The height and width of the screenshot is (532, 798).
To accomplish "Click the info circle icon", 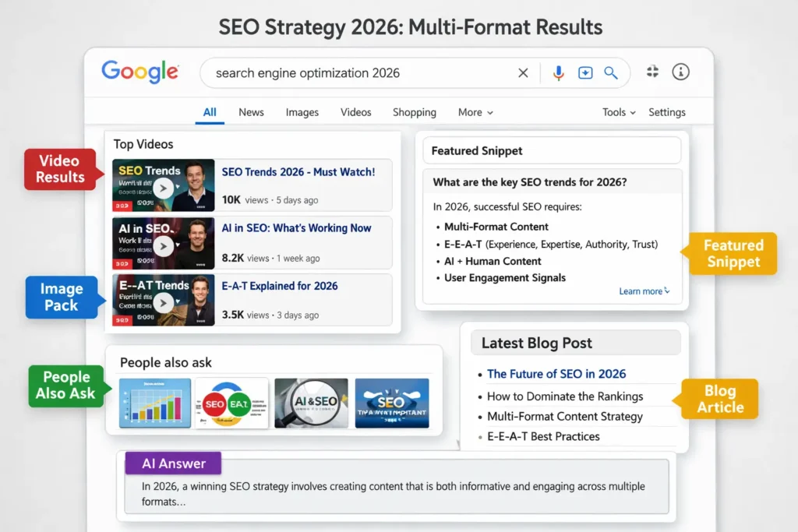I will click(680, 72).
